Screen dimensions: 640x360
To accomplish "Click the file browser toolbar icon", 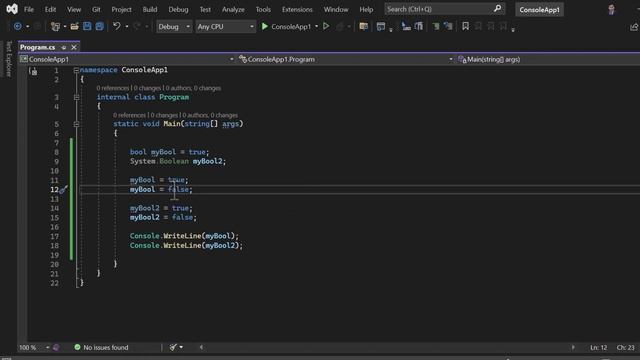I will click(x=363, y=27).
